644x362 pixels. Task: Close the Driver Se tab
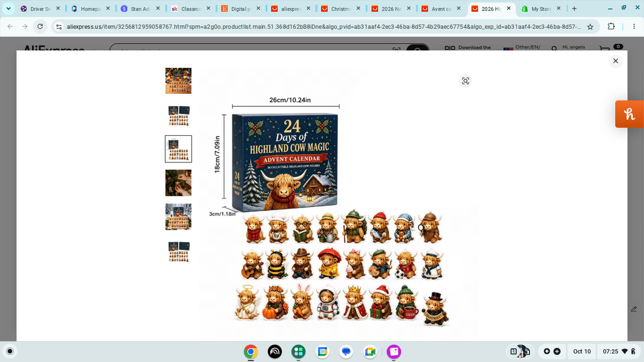[x=57, y=9]
